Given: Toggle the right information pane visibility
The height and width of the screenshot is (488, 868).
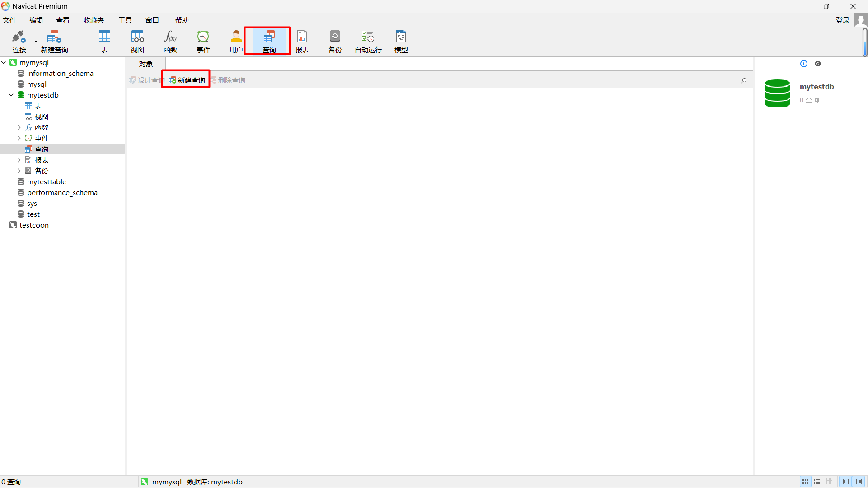Looking at the screenshot, I should 859,482.
